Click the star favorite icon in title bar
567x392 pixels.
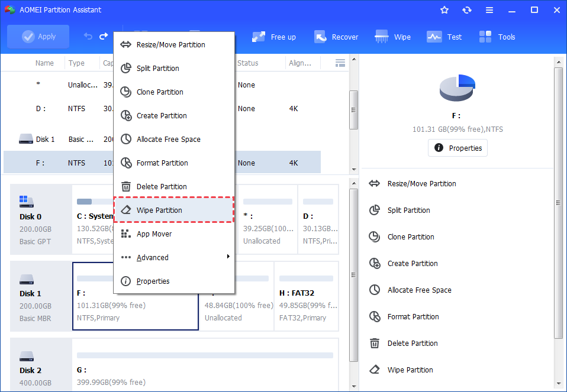[x=444, y=10]
